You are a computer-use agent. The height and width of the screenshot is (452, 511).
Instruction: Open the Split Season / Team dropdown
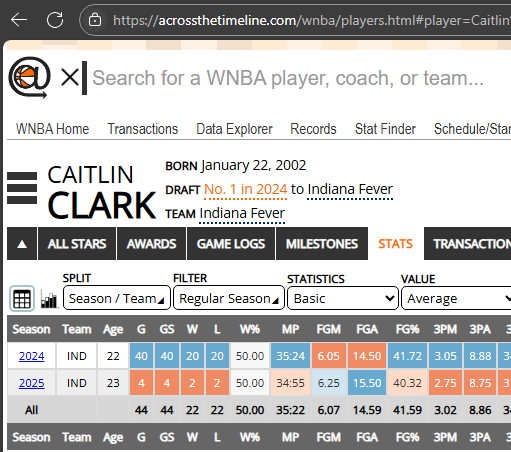[117, 298]
